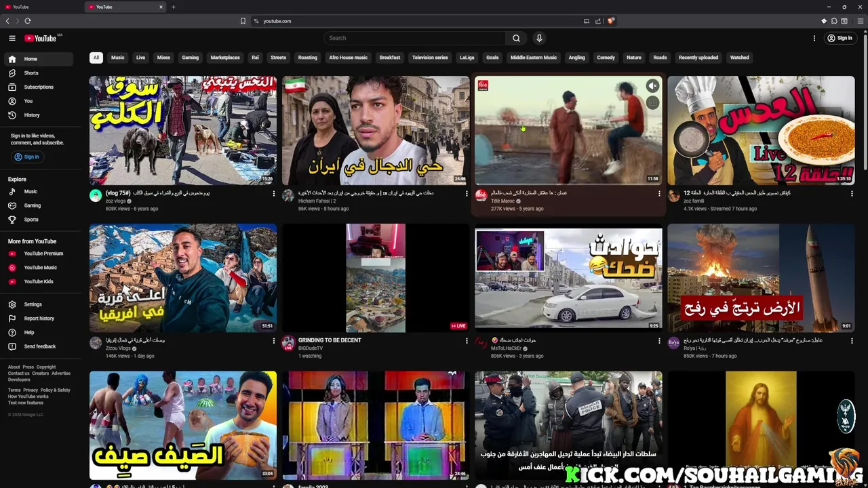The height and width of the screenshot is (488, 868).
Task: Open YouTube Kids link
Action: pos(38,281)
